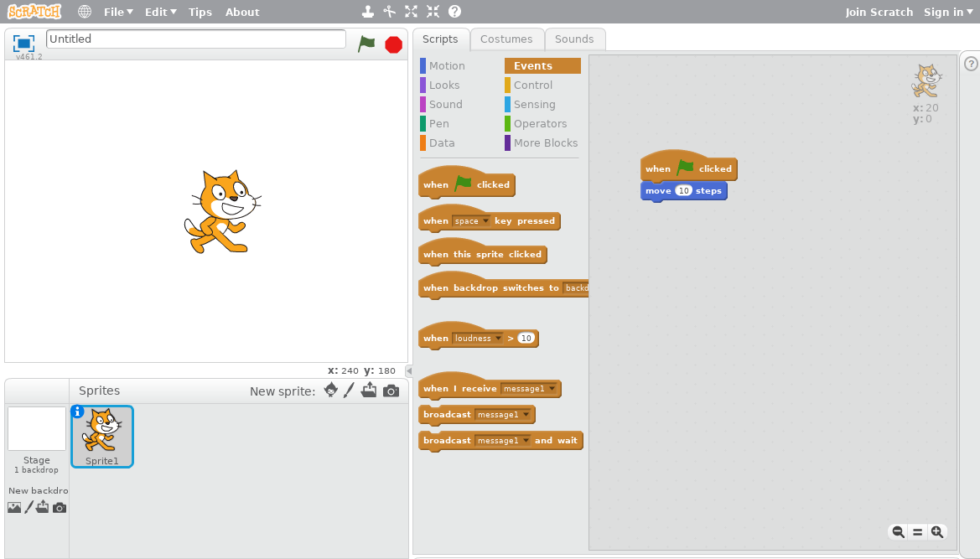The width and height of the screenshot is (980, 559).
Task: Select the Duplicate stamp tool
Action: tap(368, 11)
